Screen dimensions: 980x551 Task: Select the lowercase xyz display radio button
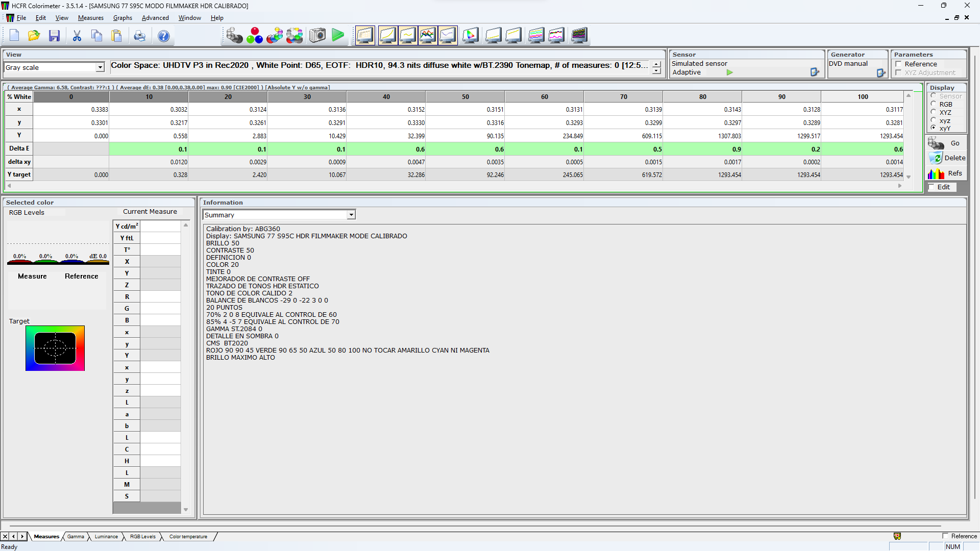(934, 120)
